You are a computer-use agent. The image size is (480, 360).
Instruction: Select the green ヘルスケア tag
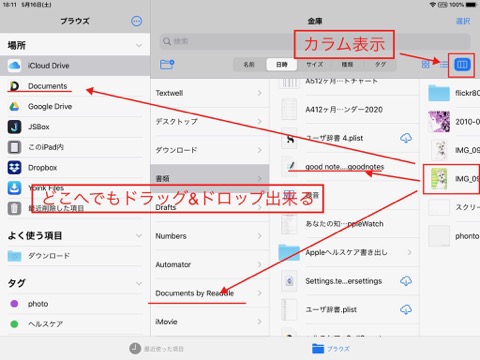[x=75, y=324]
